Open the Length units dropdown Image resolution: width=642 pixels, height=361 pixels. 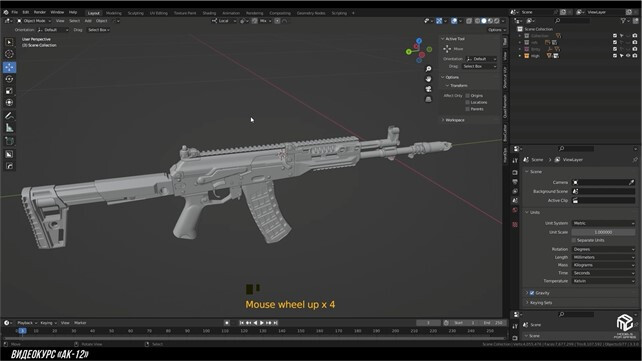pyautogui.click(x=604, y=257)
